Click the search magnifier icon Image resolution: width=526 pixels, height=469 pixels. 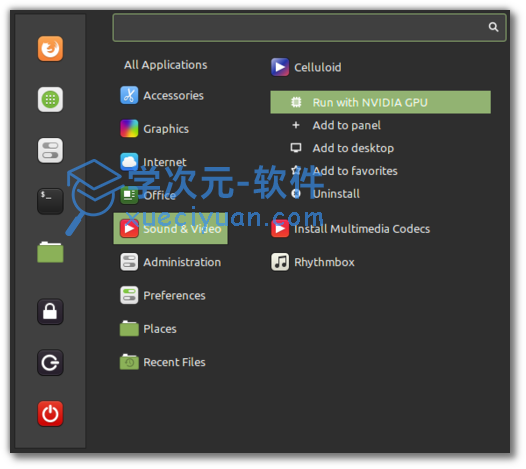point(493,27)
